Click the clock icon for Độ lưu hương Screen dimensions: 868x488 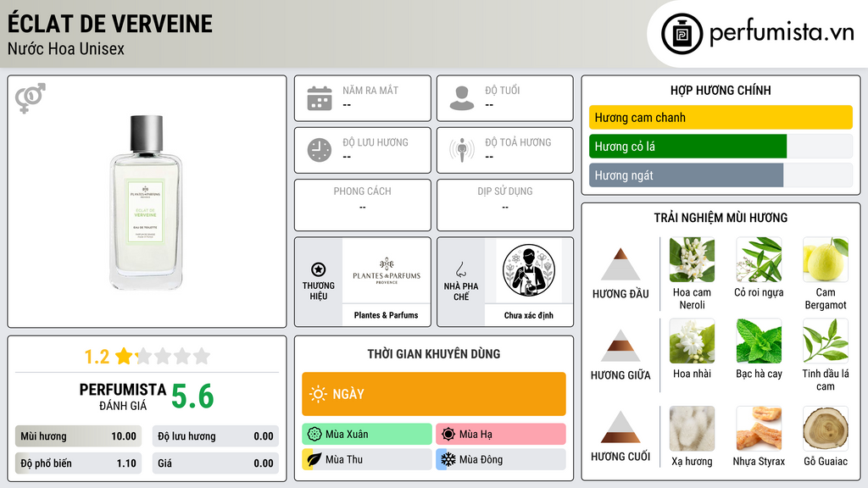320,150
